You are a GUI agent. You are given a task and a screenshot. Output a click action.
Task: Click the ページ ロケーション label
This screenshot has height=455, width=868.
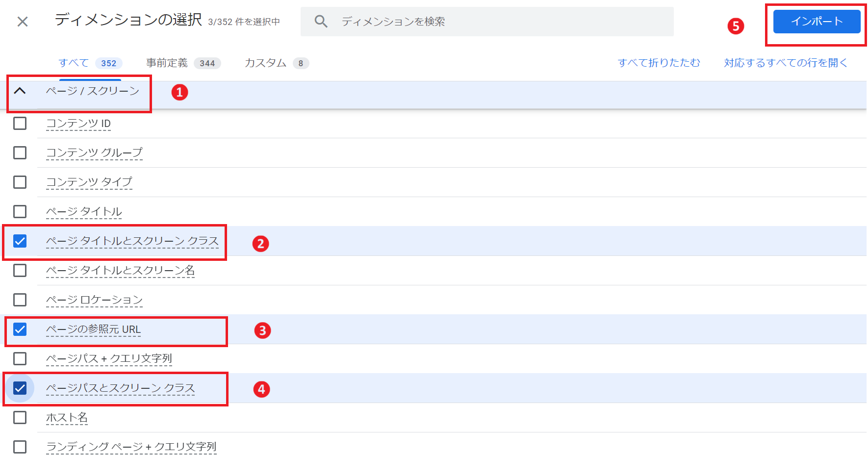[94, 300]
